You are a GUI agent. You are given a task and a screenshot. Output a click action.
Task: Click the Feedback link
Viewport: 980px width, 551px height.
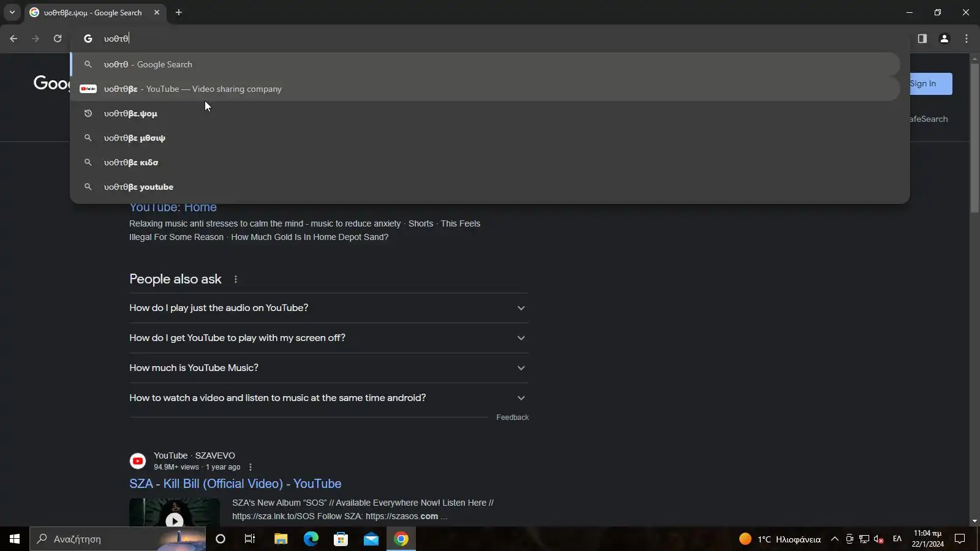click(513, 418)
